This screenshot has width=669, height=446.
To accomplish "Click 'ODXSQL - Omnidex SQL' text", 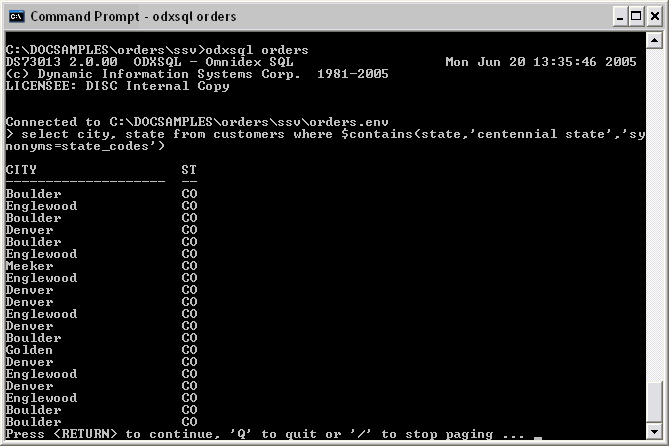I will point(213,62).
